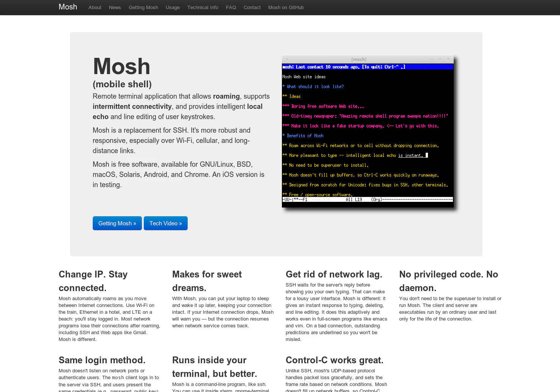The width and height of the screenshot is (560, 392).
Task: Click the terminal window menu arrow icon
Action: [x=287, y=59]
